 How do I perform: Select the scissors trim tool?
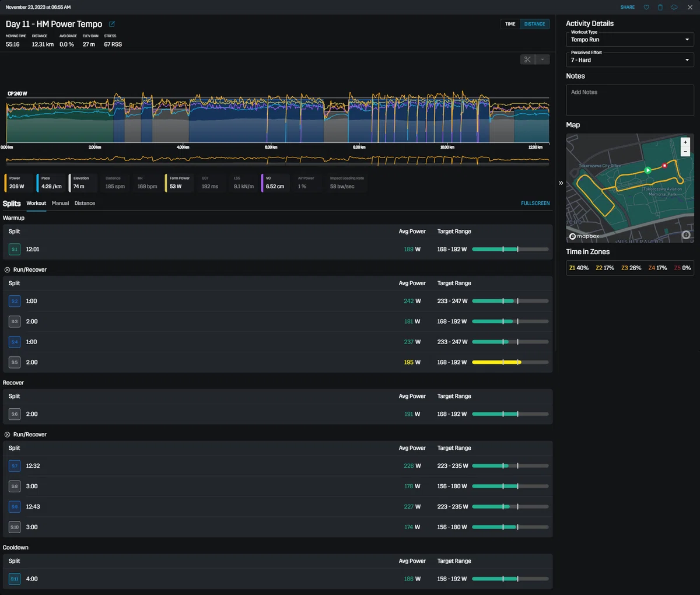coord(527,60)
